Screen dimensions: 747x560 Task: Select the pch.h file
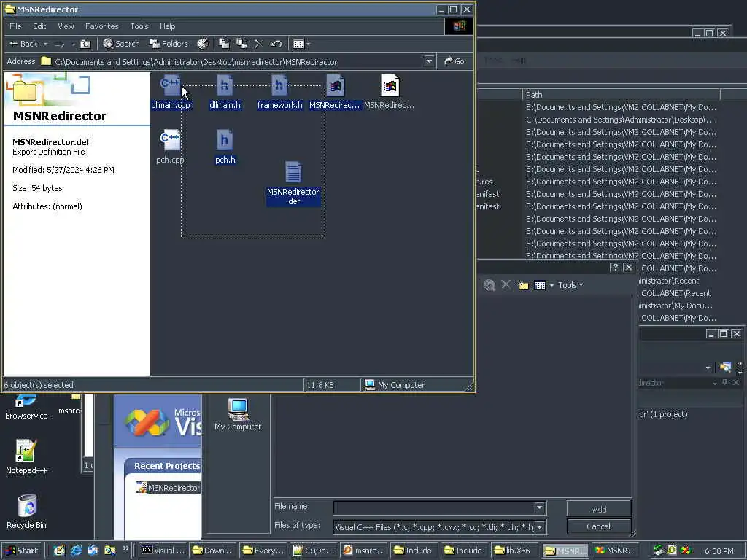225,147
